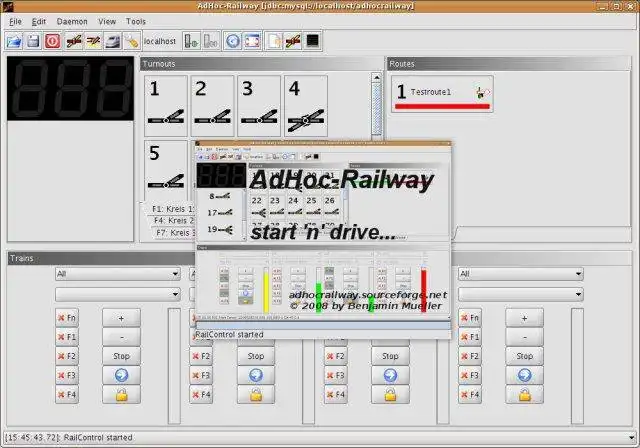The height and width of the screenshot is (448, 640).
Task: Click the locomotive train toolbar icon
Action: 112,41
